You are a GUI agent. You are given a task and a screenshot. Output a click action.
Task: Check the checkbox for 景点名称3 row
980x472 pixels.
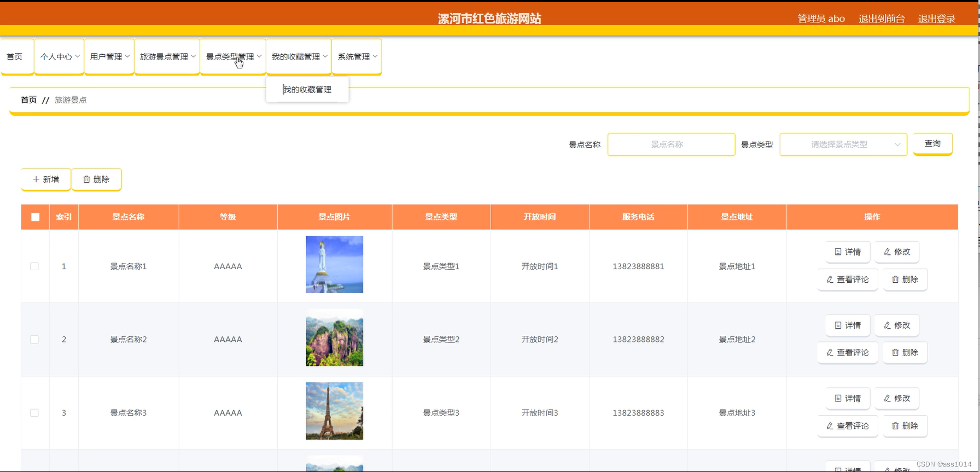[34, 413]
